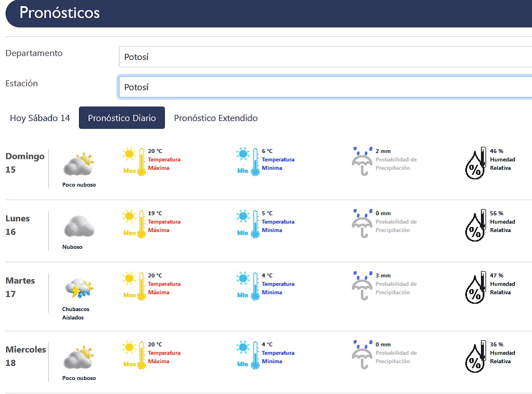The image size is (532, 394).
Task: Open the Departamento dropdown showing Potosí
Action: click(325, 57)
